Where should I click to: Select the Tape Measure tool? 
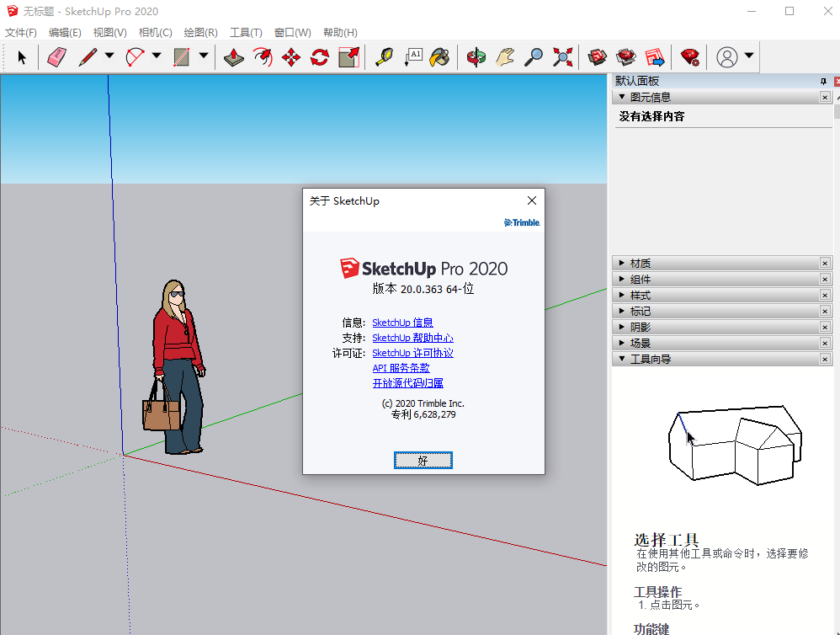(385, 57)
